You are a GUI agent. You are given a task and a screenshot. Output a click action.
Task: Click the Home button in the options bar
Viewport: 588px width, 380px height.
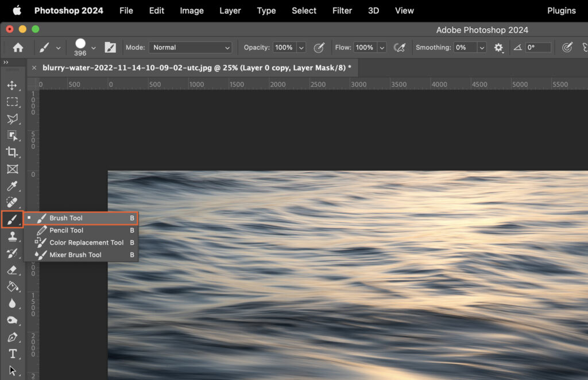18,47
